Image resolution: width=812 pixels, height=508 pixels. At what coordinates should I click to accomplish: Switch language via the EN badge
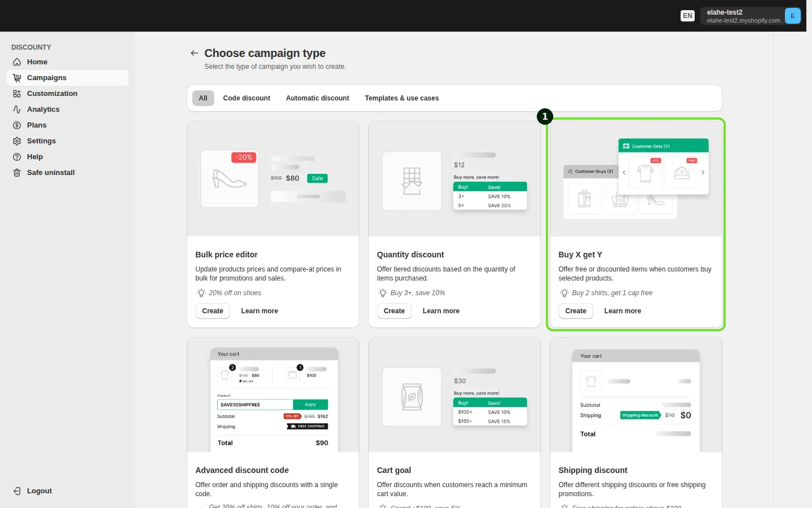tap(687, 16)
